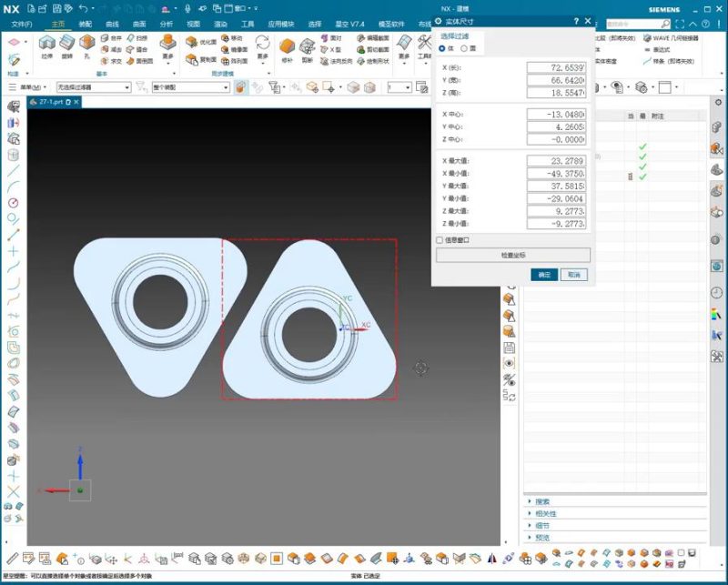Click the X (长) value field
The image size is (728, 585).
(555, 68)
